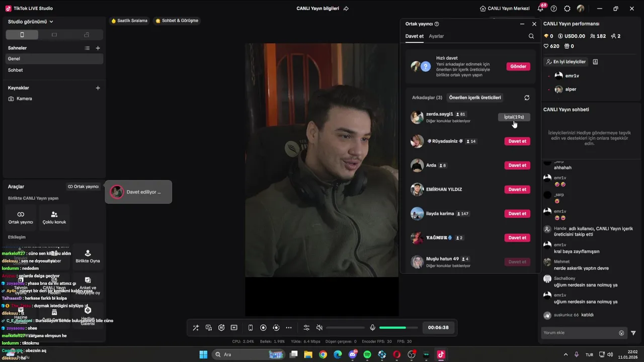Adjust the green microphone volume slider
Image resolution: width=644 pixels, height=362 pixels.
[399, 328]
